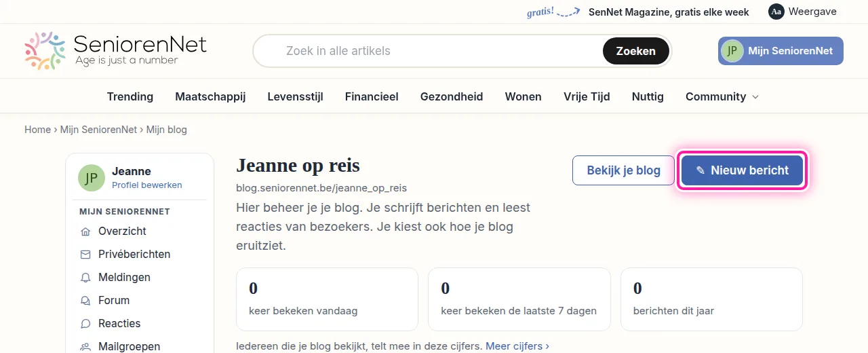
Task: Click Mijn blog in the breadcrumb
Action: (167, 129)
